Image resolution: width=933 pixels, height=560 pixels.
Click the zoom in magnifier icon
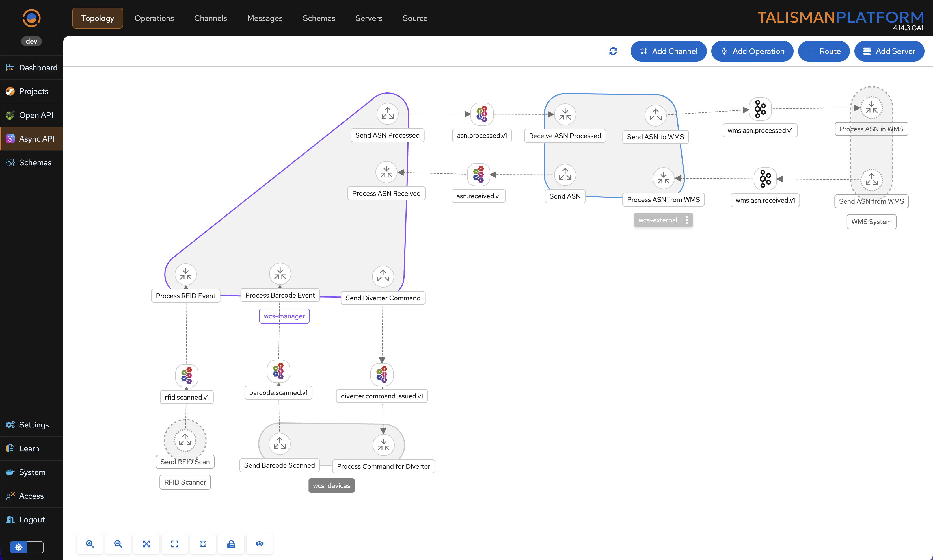pyautogui.click(x=90, y=544)
